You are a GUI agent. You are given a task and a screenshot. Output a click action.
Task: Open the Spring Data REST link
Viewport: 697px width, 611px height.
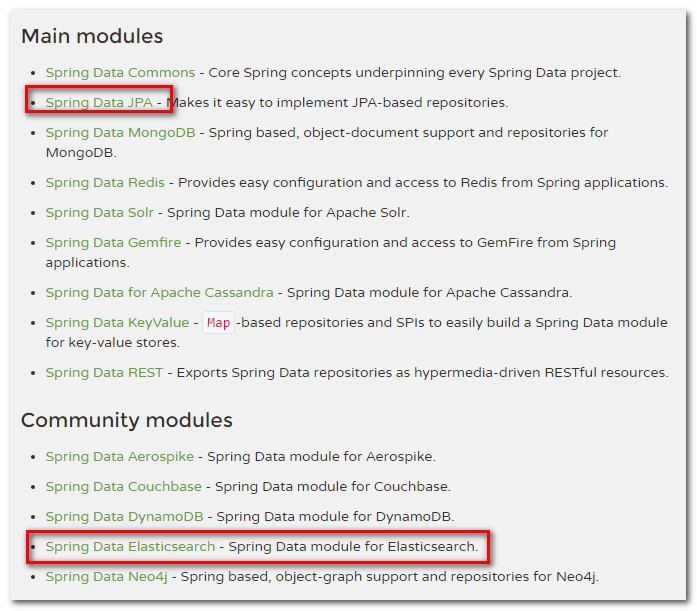[104, 373]
